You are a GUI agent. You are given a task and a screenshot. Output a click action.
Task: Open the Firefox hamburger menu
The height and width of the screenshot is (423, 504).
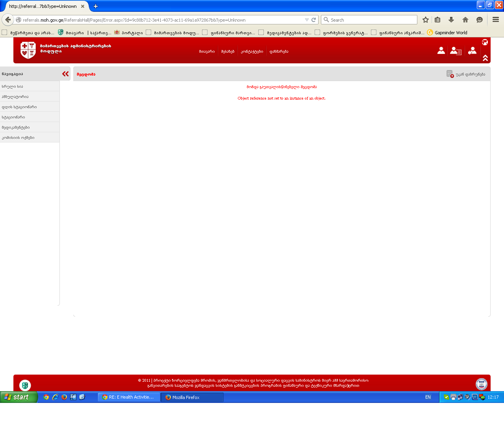(496, 20)
